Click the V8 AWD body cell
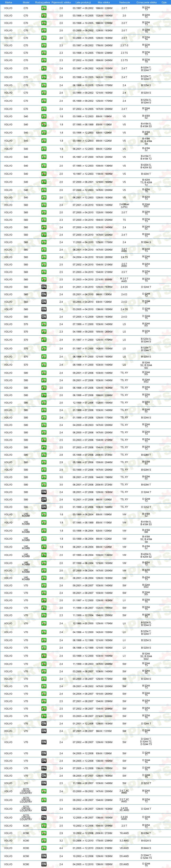This screenshot has height=868, width=171. pyautogui.click(x=124, y=848)
